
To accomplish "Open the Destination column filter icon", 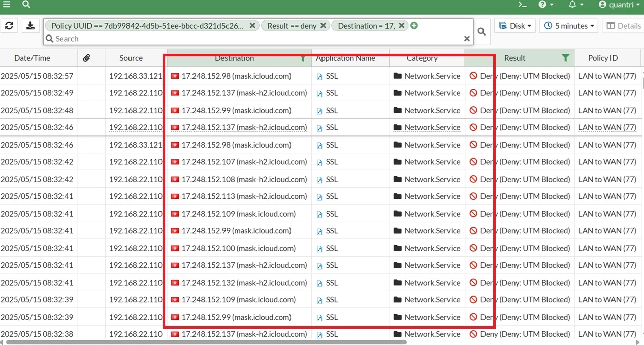I will (303, 58).
